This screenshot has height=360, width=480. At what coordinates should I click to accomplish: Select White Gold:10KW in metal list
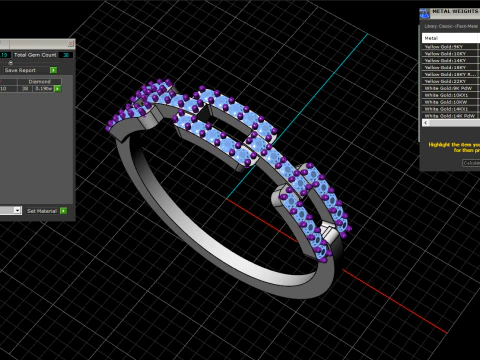coord(451,102)
